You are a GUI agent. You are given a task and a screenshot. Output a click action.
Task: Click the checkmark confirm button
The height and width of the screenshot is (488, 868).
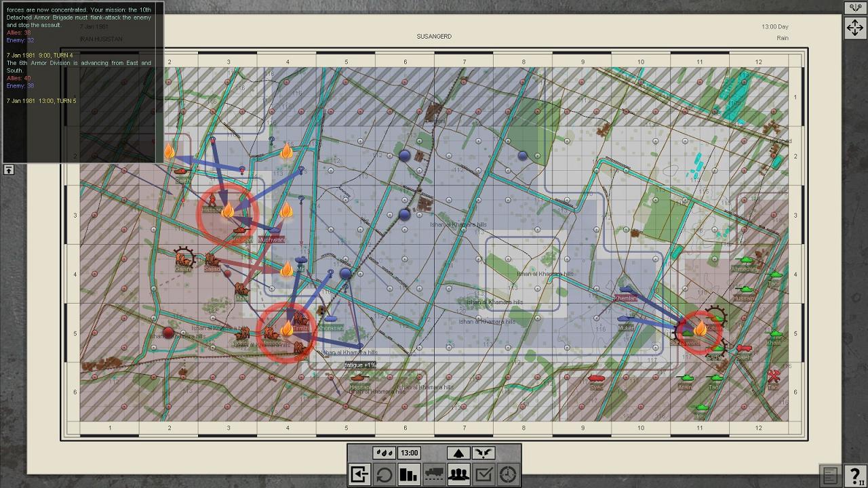click(484, 474)
